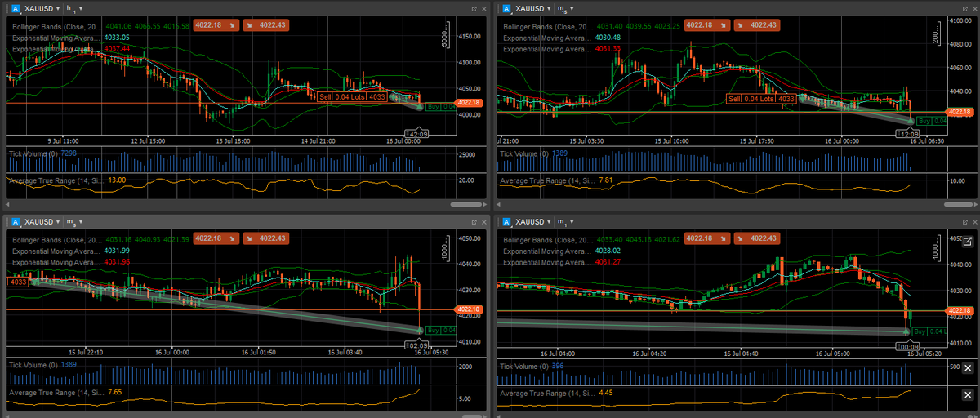Viewport: 980px width, 418px height.
Task: Click EMA label with value 4030.48 in m15 chart
Action: (563, 38)
